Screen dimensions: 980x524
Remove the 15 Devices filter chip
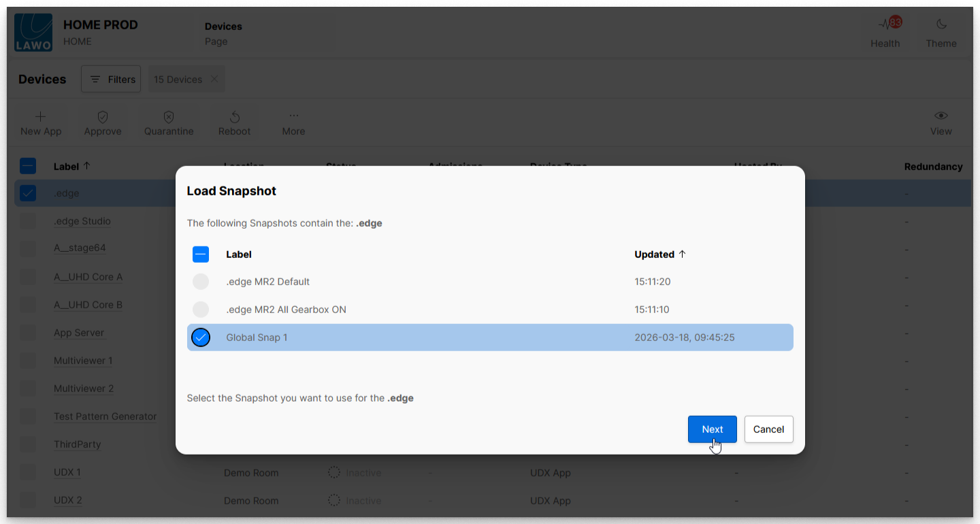pos(214,79)
